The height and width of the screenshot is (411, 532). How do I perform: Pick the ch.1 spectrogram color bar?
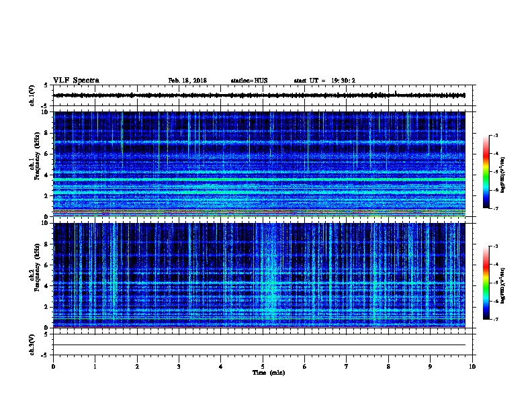(486, 172)
